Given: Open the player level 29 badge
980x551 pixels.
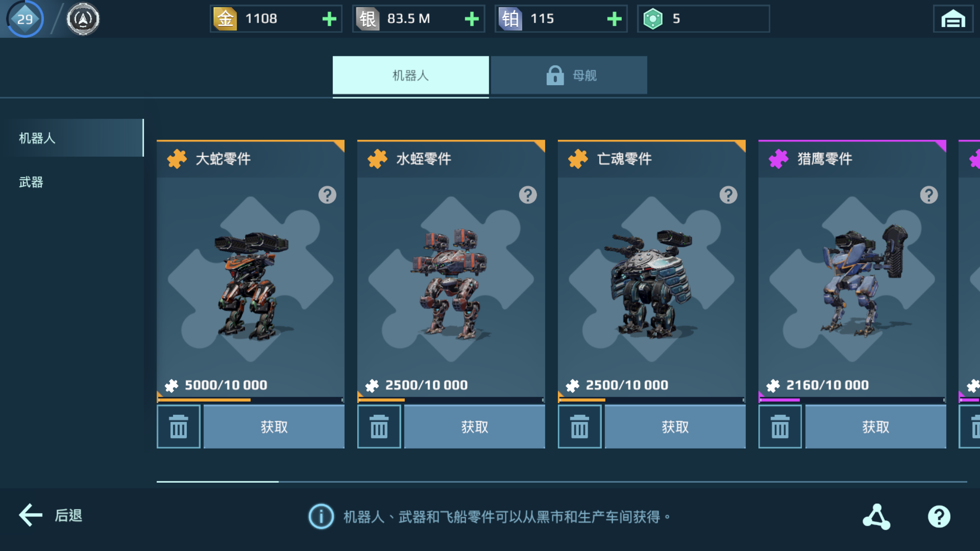Looking at the screenshot, I should point(24,19).
